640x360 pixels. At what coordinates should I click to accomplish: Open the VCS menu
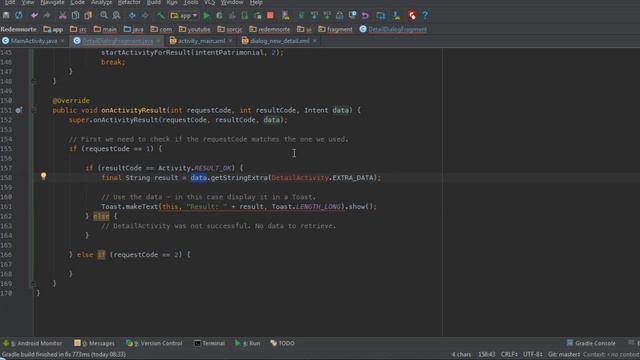[209, 2]
